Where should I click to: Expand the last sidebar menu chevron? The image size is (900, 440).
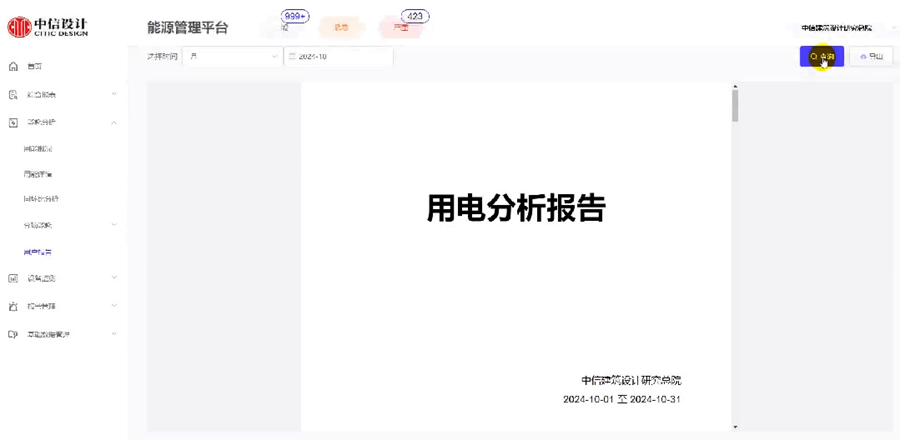pos(114,334)
